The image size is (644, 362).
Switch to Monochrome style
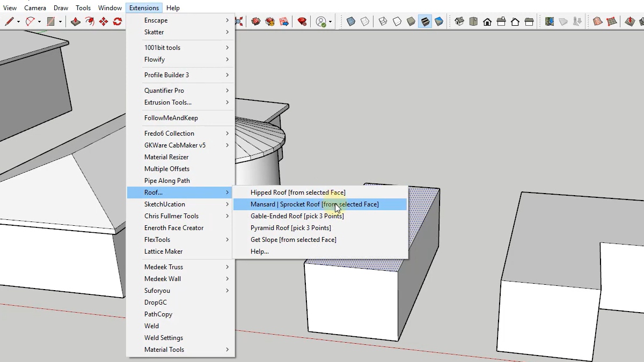tap(439, 21)
